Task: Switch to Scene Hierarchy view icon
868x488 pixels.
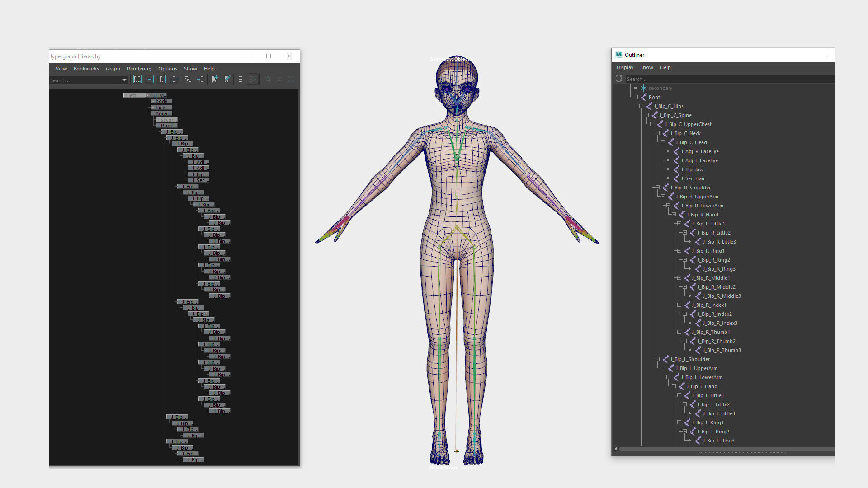Action: 188,80
